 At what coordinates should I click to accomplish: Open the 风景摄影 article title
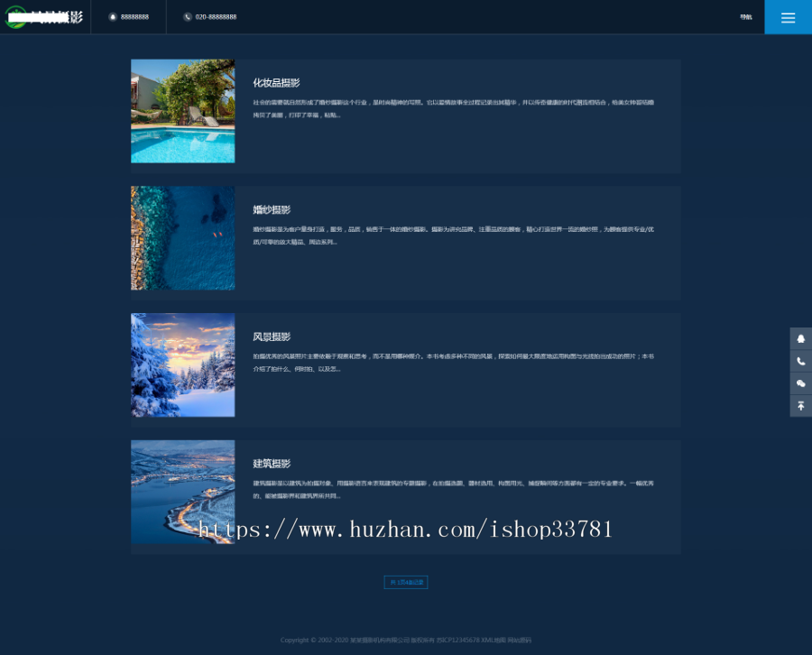click(271, 336)
